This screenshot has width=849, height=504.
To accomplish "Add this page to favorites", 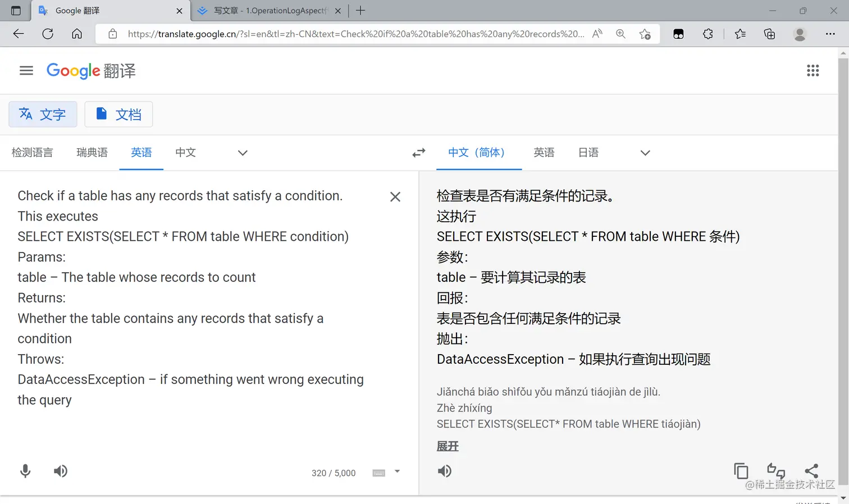I will (645, 34).
